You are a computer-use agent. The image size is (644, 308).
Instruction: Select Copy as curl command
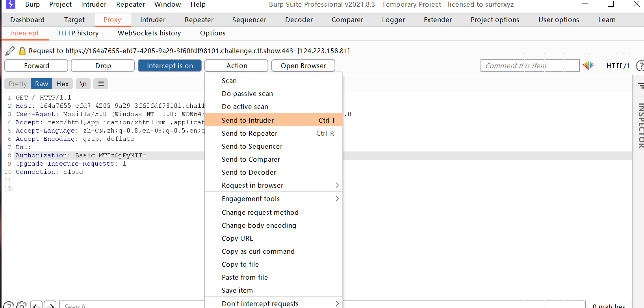[x=274, y=251]
